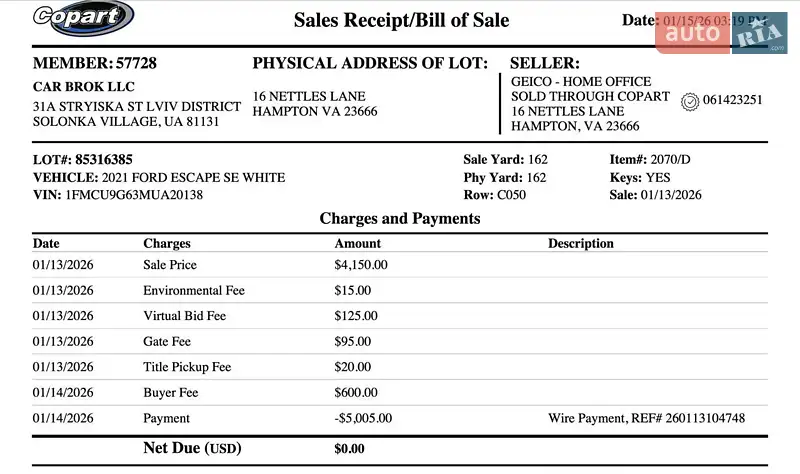
Task: Click the Sale Price amount $4,150.00
Action: [x=360, y=265]
